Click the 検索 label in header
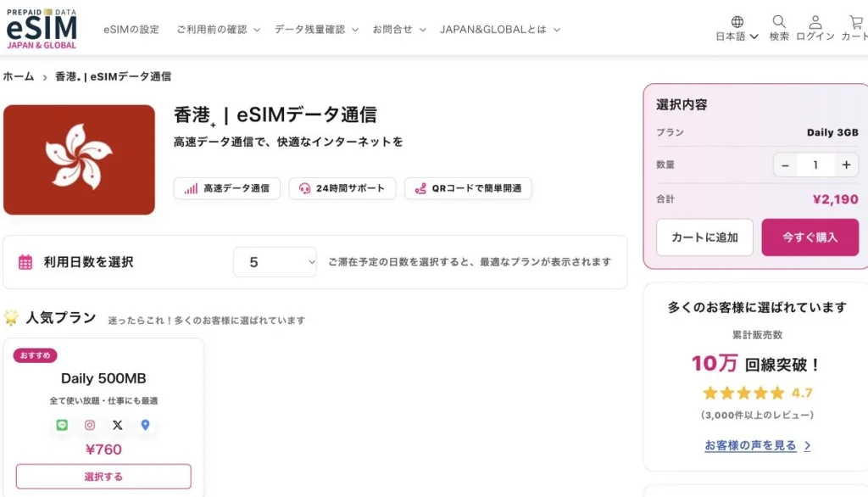This screenshot has height=497, width=868. point(779,36)
